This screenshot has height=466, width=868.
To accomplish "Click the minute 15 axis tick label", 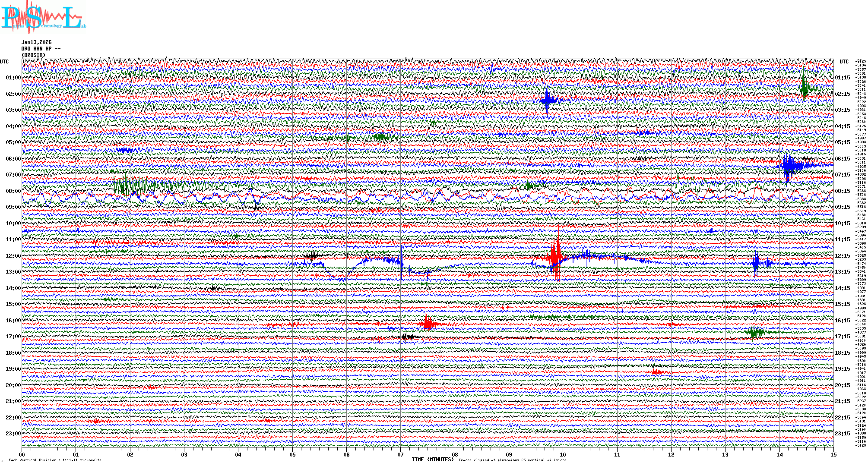I will click(833, 454).
